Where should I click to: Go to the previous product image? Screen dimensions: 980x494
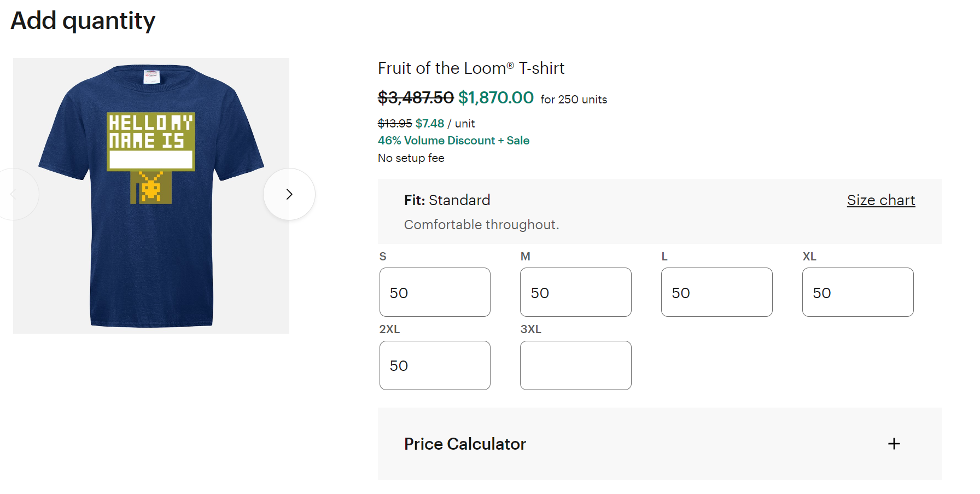pyautogui.click(x=15, y=194)
